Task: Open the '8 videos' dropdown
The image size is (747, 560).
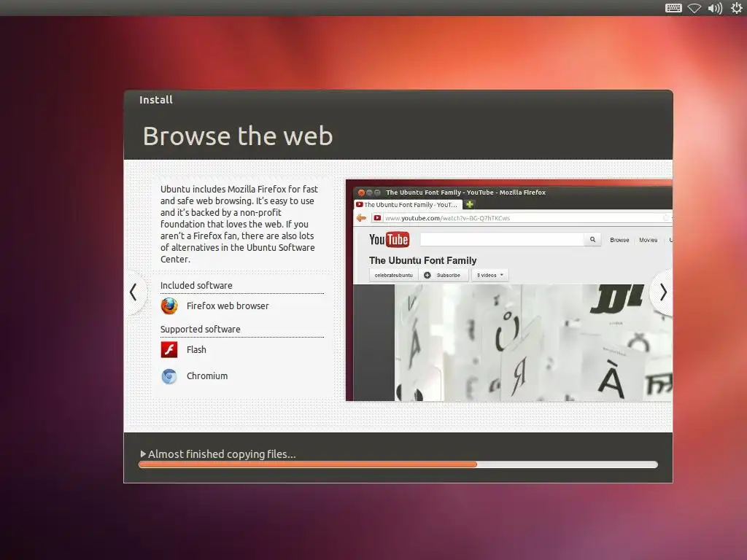Action: (x=489, y=275)
